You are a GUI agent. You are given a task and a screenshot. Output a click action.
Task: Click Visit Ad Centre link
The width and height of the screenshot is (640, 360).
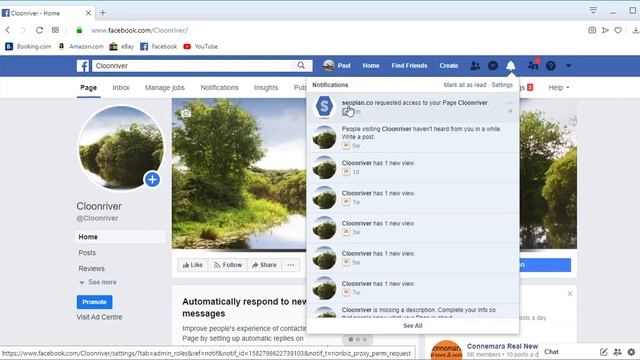point(99,317)
